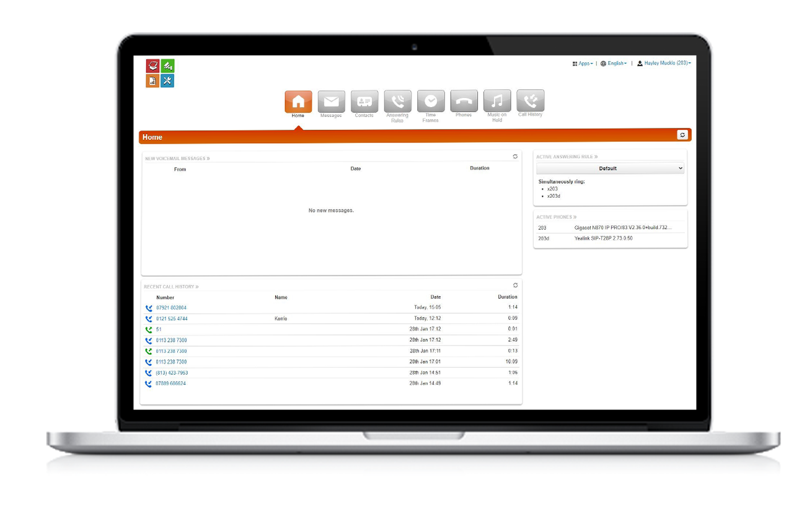Click call icon for the 10:09 call
The width and height of the screenshot is (812, 506).
149,362
